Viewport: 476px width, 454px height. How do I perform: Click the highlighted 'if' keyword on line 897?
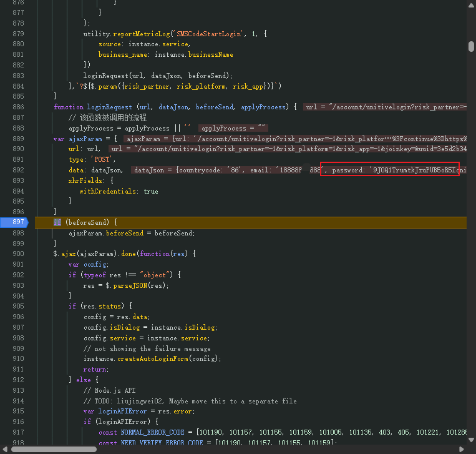point(57,222)
